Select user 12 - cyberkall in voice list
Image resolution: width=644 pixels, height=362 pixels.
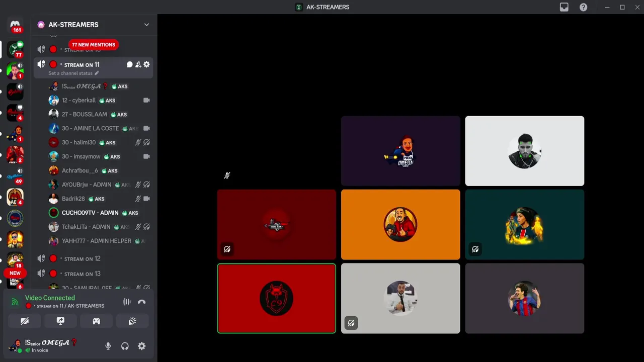[x=100, y=100]
